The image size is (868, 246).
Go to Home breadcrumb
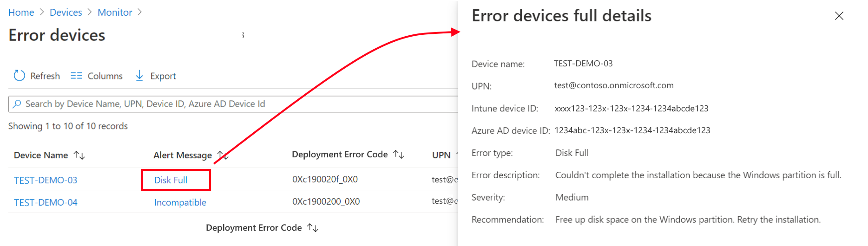pyautogui.click(x=21, y=13)
